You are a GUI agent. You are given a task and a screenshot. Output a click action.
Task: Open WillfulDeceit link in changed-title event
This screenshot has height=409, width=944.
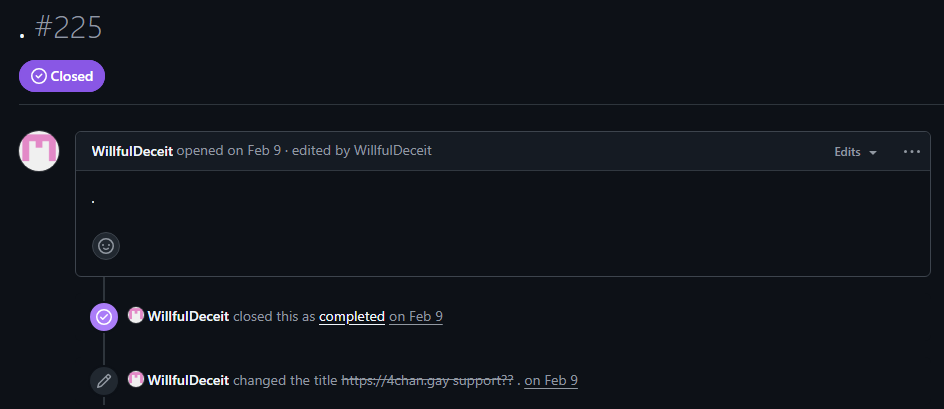[x=188, y=380]
